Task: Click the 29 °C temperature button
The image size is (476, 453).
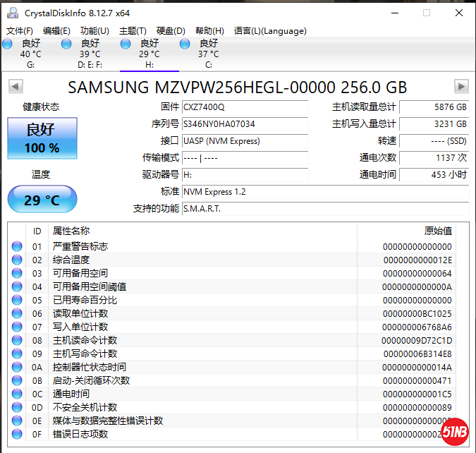Action: click(42, 200)
